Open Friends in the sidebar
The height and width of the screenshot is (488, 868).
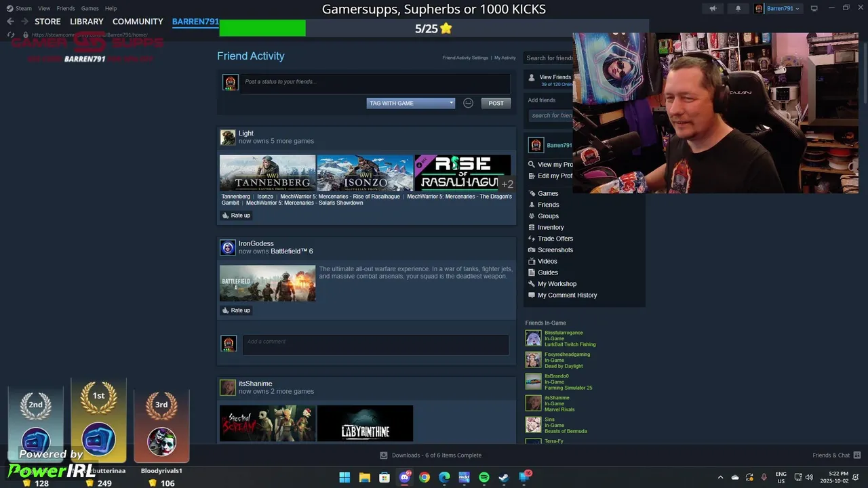point(548,205)
